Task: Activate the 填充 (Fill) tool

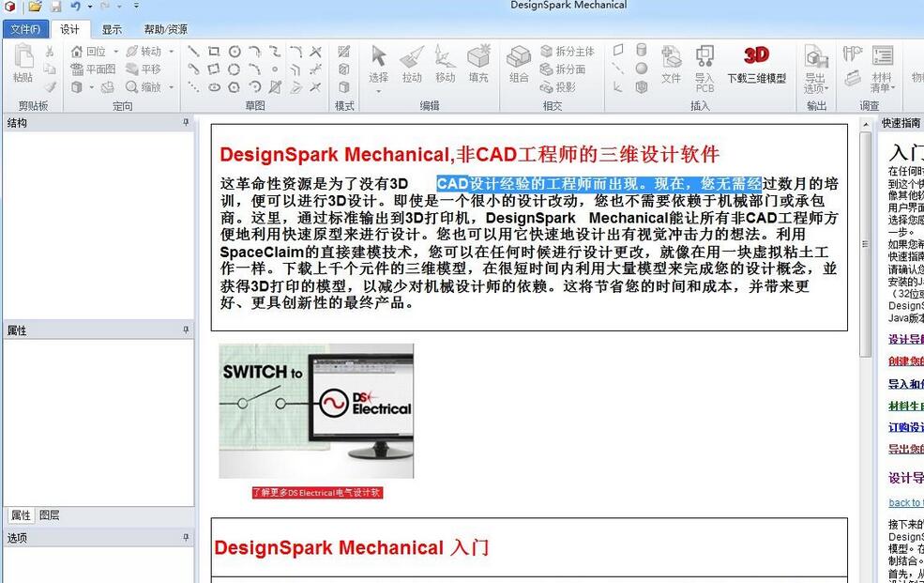Action: (x=478, y=64)
